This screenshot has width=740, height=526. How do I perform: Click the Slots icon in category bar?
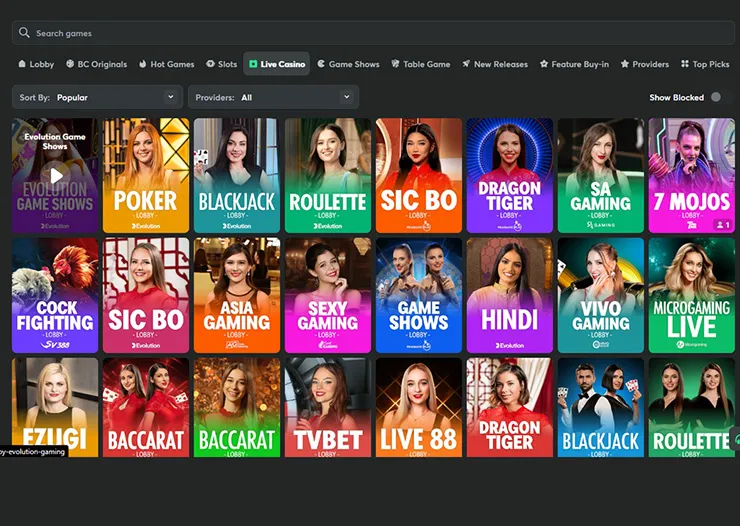pos(211,64)
